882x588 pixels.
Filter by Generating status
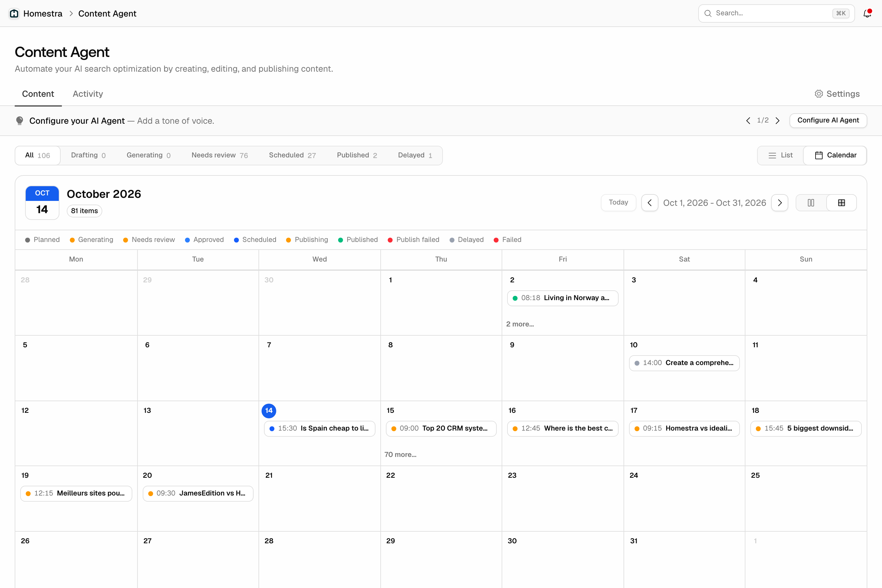coord(149,155)
